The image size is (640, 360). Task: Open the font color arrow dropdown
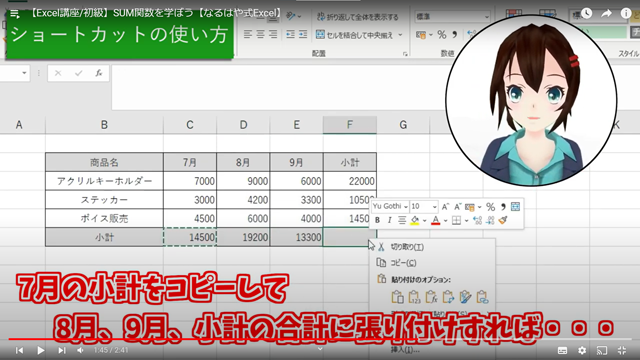point(445,221)
